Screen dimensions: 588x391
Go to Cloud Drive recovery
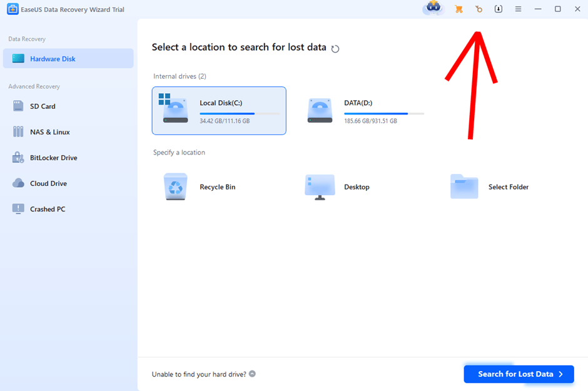(68, 183)
